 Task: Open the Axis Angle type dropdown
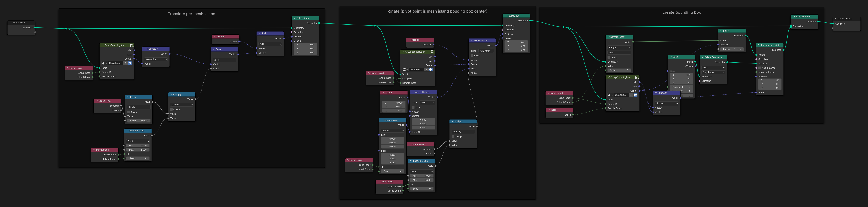click(486, 51)
